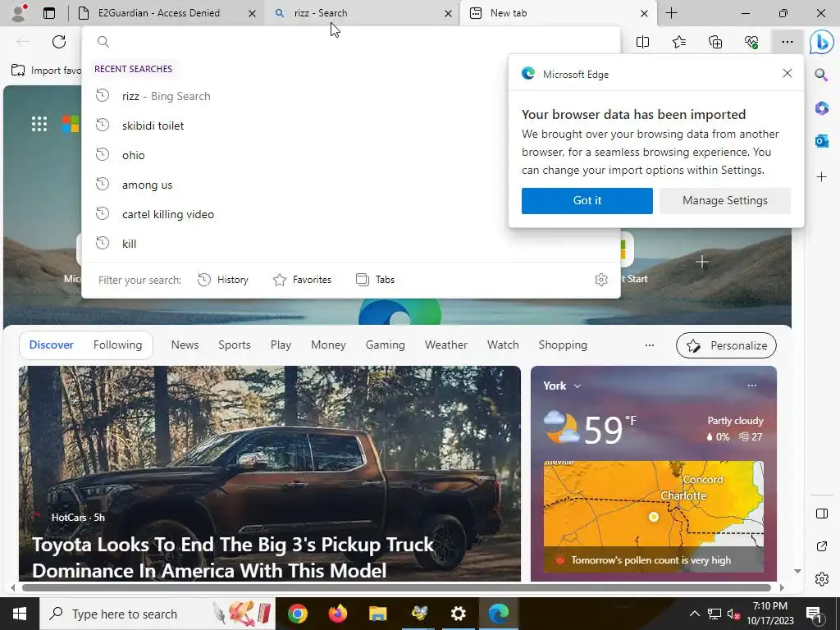The image size is (840, 630).
Task: Click the split screen icon
Action: tap(642, 42)
